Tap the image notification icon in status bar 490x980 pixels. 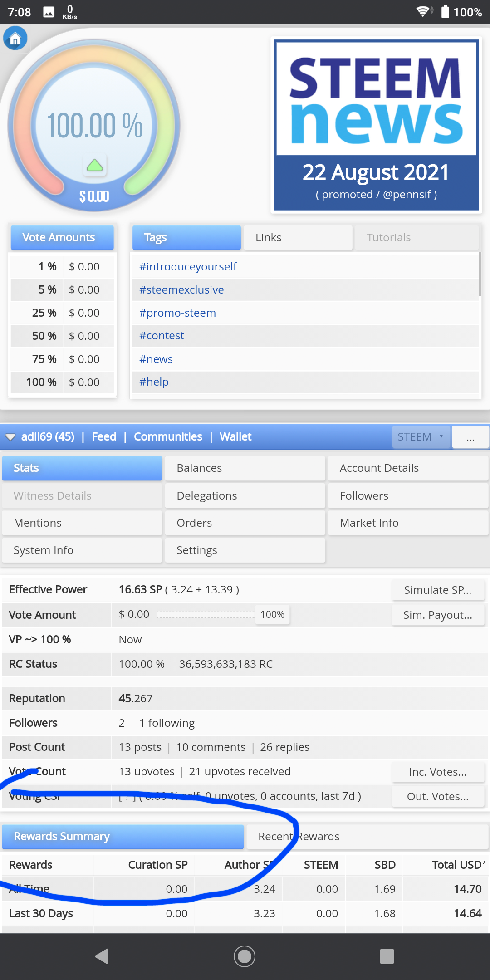49,12
